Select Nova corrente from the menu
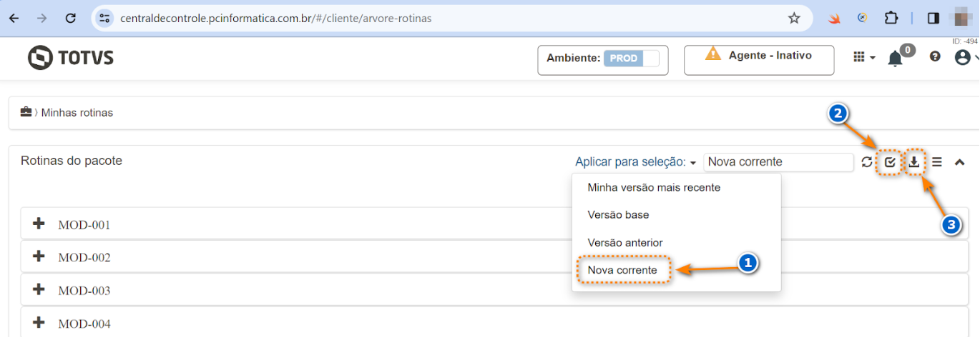Image resolution: width=980 pixels, height=340 pixels. point(622,270)
